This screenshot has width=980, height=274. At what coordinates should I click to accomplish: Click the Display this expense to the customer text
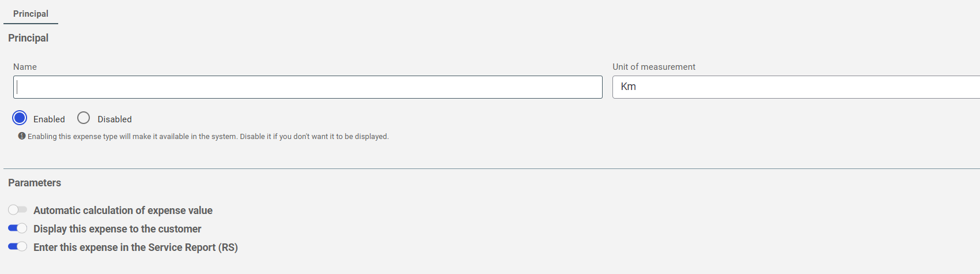point(118,229)
